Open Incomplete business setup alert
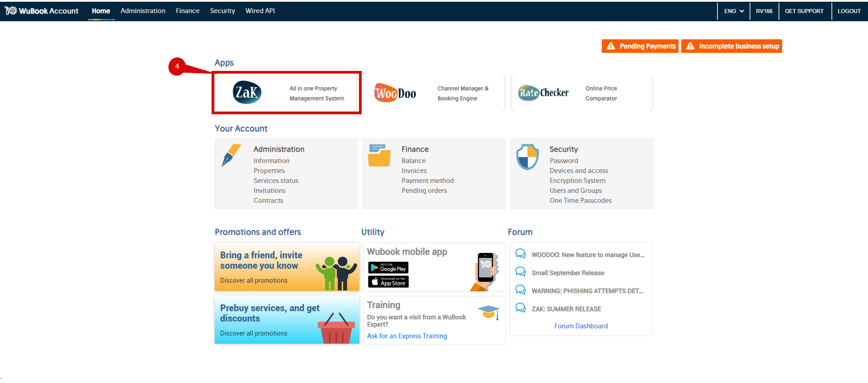This screenshot has height=383, width=868. (731, 46)
